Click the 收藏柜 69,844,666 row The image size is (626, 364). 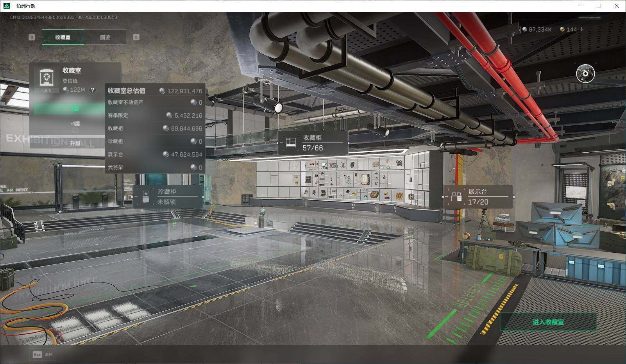point(155,128)
